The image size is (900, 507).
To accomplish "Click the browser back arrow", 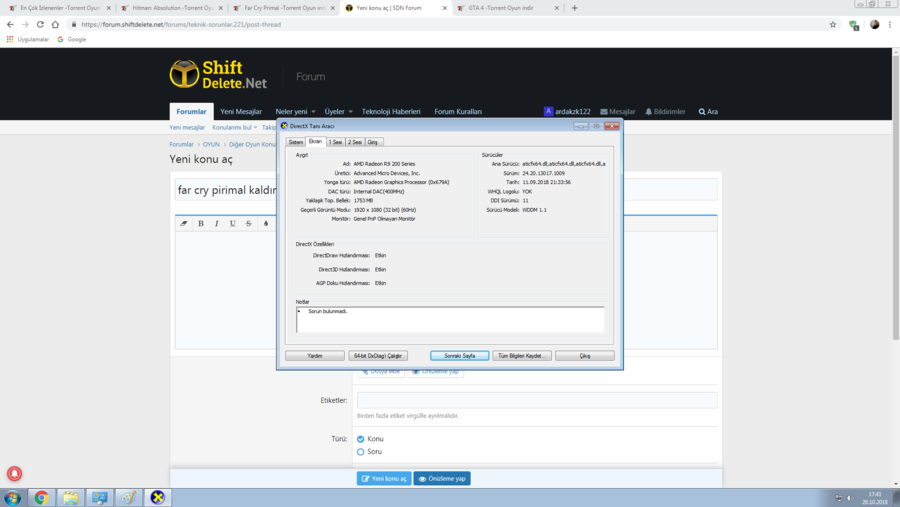I will coord(10,25).
